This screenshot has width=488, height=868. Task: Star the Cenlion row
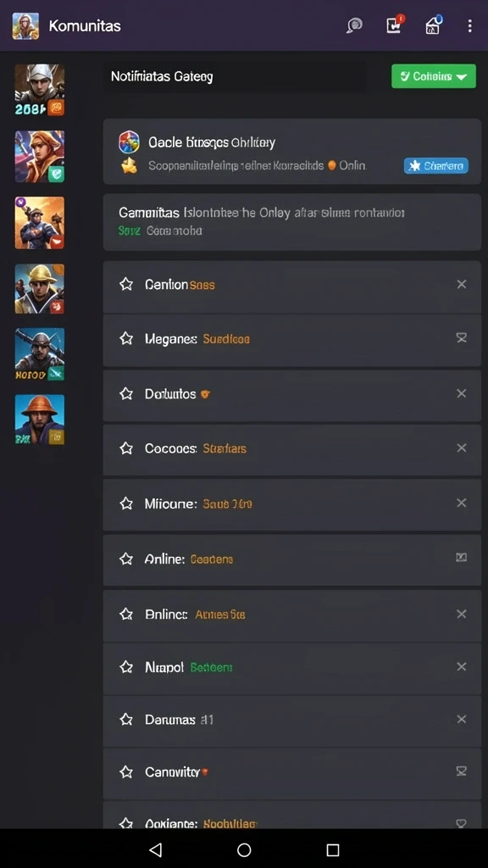coord(126,285)
